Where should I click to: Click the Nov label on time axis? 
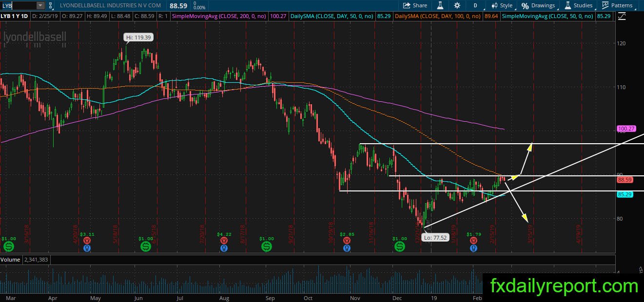pyautogui.click(x=355, y=298)
